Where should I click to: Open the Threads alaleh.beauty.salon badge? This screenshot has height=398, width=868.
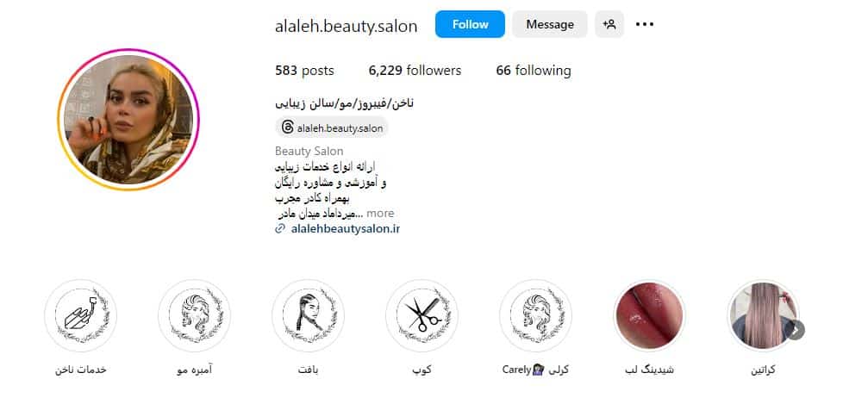(x=332, y=127)
